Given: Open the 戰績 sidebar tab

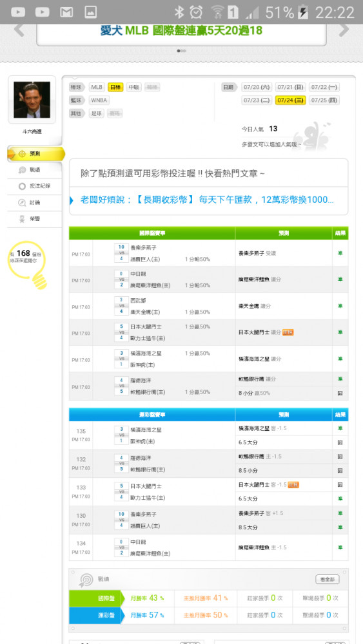Looking at the screenshot, I should tap(35, 169).
